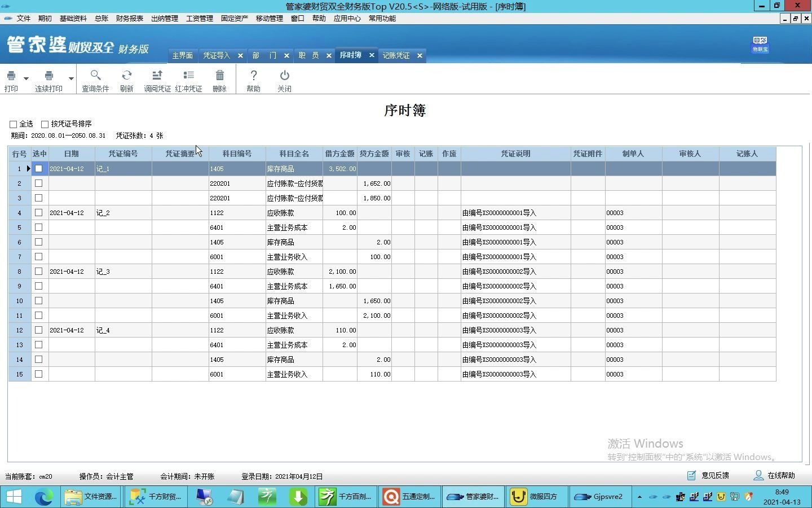812x508 pixels.
Task: Check the select box in row 2
Action: coord(39,183)
